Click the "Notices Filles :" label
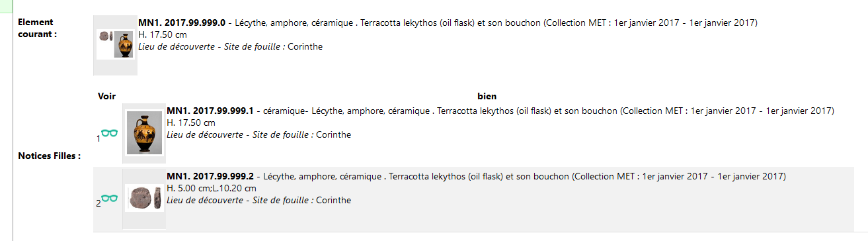 (50, 156)
